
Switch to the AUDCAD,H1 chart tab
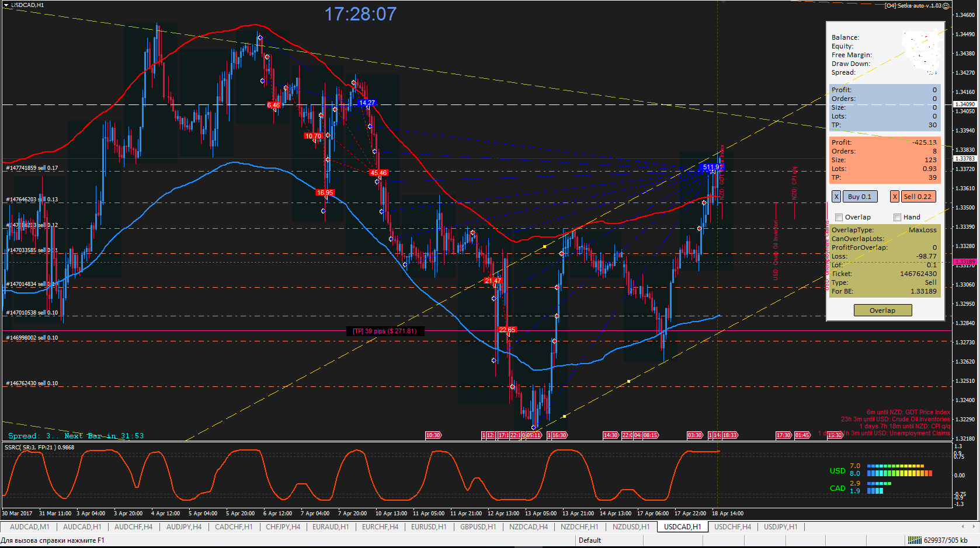tap(82, 527)
